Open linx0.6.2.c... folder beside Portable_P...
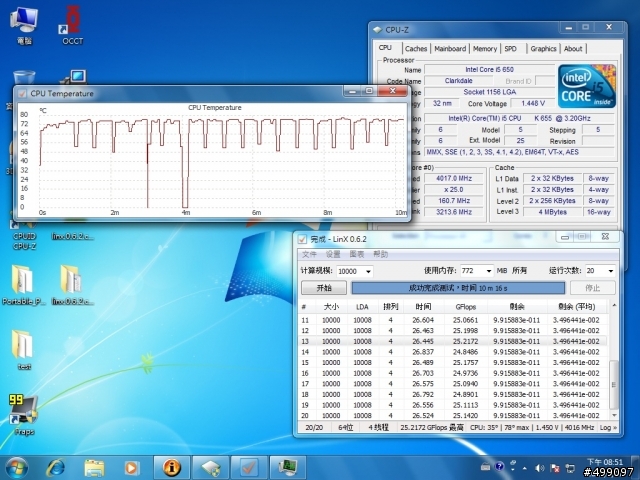The height and width of the screenshot is (480, 640). (72, 285)
